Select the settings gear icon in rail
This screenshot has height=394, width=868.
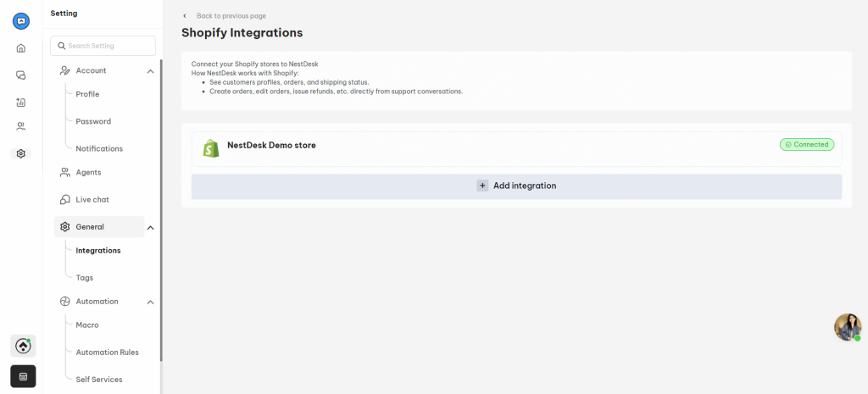tap(21, 154)
